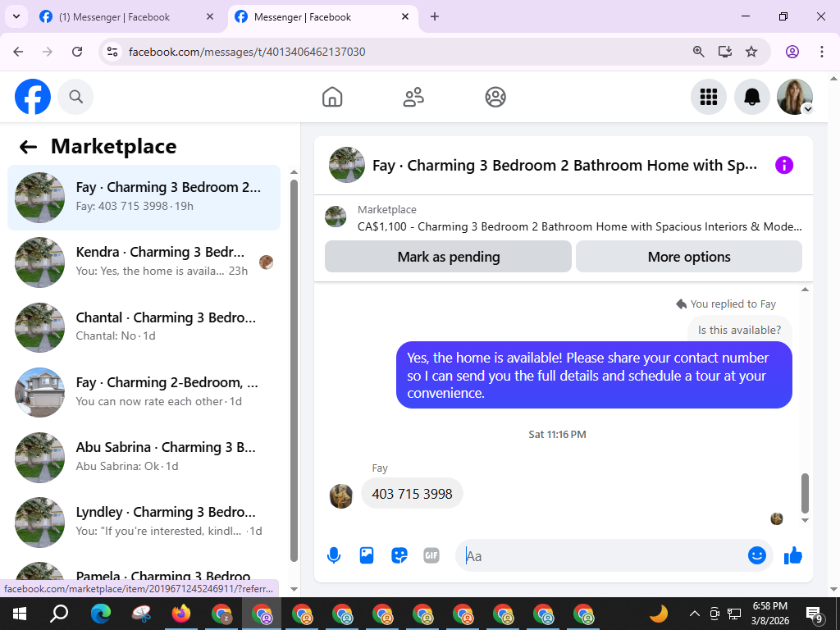Click the 'Is this available?' quoted reply
The height and width of the screenshot is (630, 840).
739,330
